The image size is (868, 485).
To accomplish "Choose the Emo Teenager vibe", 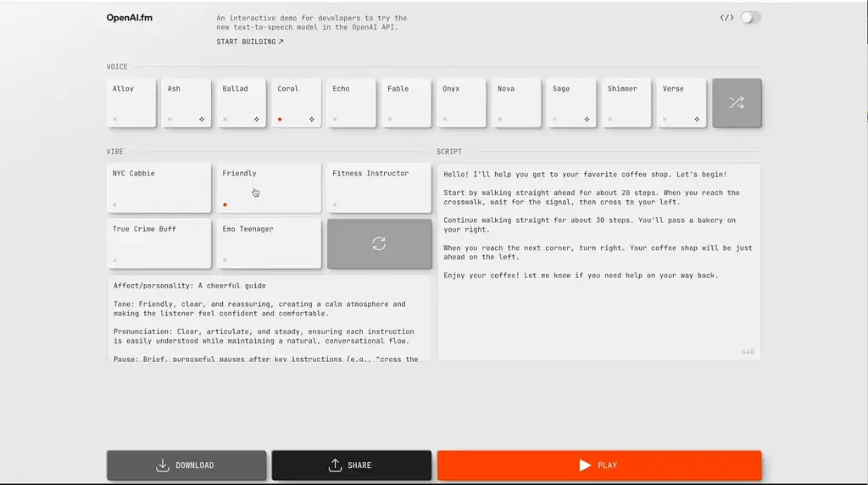I will click(269, 243).
